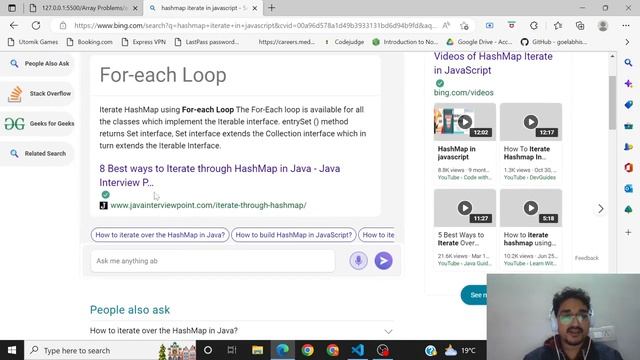Open the Collections icon in toolbar

[x=580, y=25]
